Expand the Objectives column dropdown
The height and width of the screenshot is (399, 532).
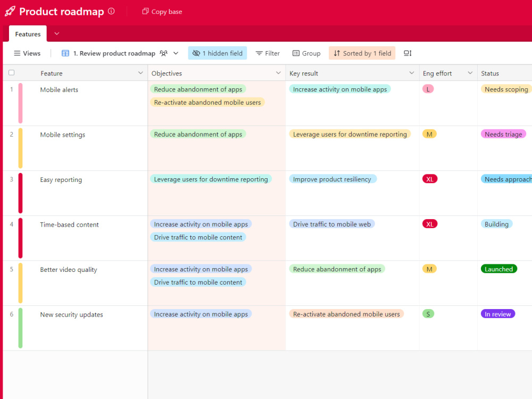pos(278,73)
